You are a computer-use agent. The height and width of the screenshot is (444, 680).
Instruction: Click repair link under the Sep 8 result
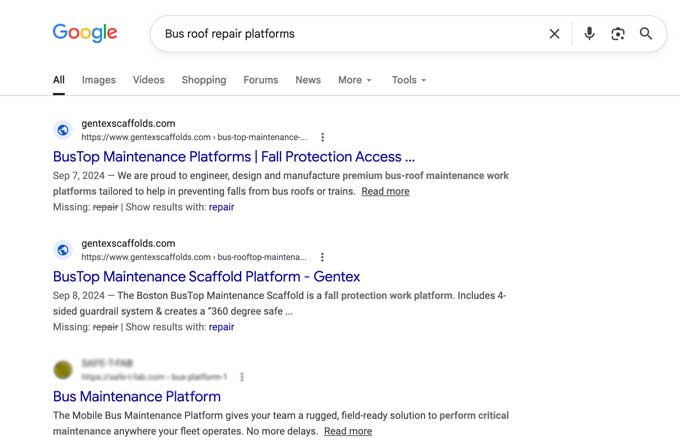tap(221, 327)
